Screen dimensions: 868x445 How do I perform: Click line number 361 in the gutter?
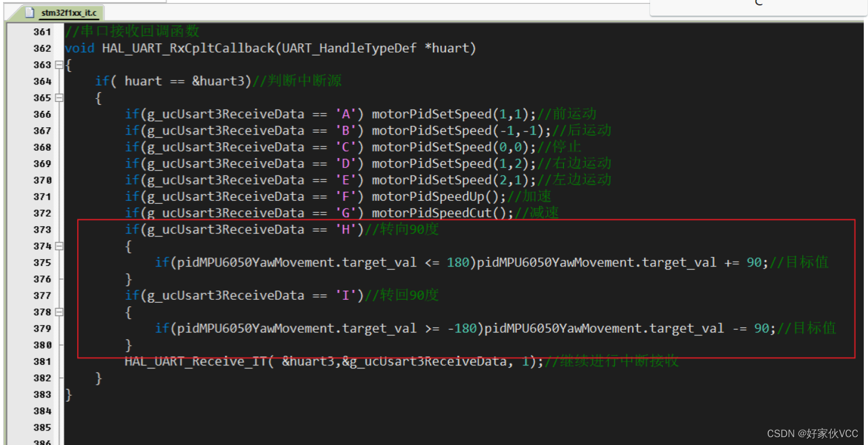coord(42,32)
